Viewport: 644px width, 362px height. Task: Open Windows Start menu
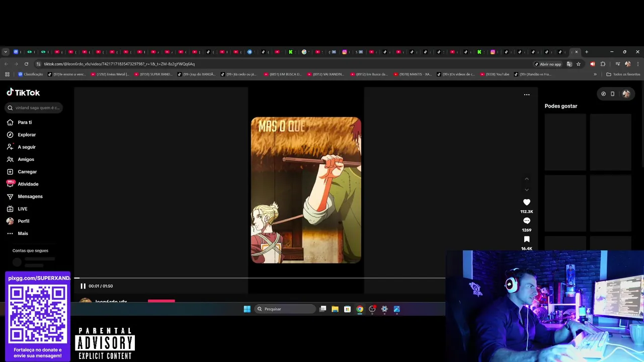coord(247,309)
